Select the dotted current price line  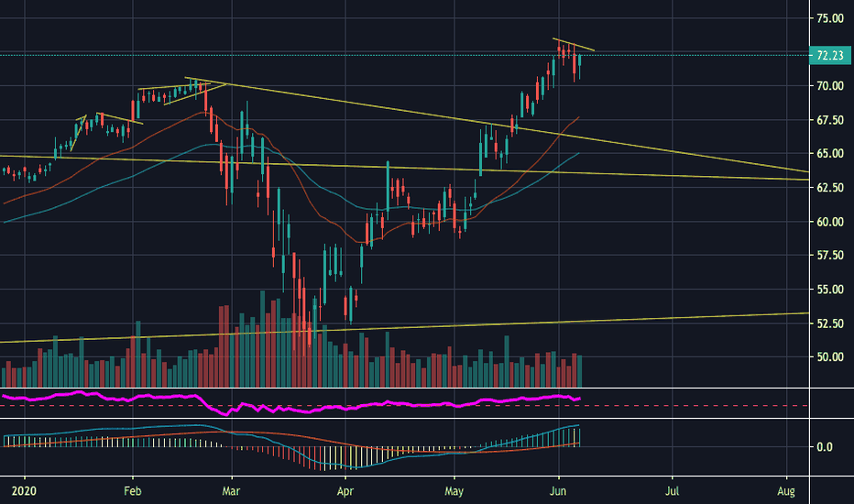[404, 55]
